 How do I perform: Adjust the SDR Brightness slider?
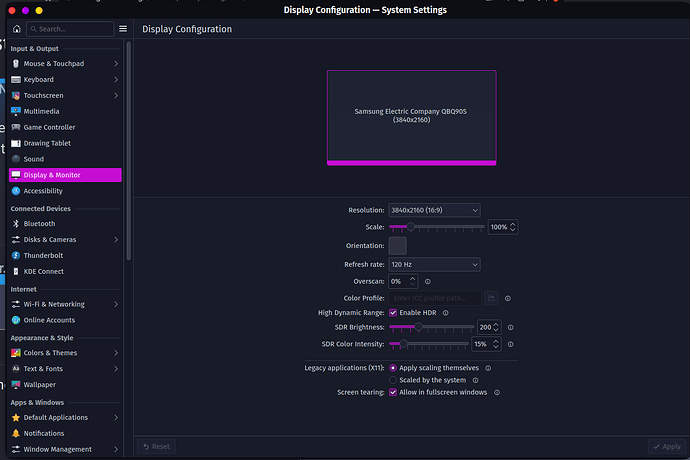431,327
